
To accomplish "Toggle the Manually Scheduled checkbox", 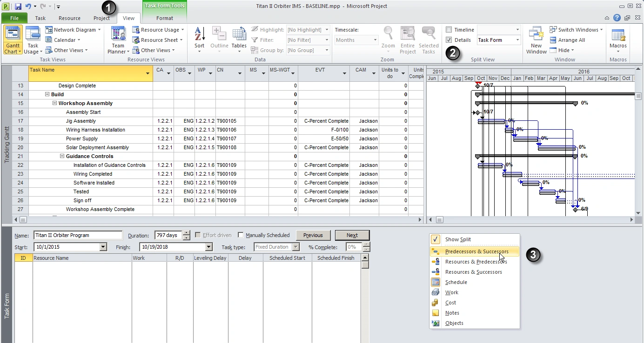I will click(x=241, y=235).
